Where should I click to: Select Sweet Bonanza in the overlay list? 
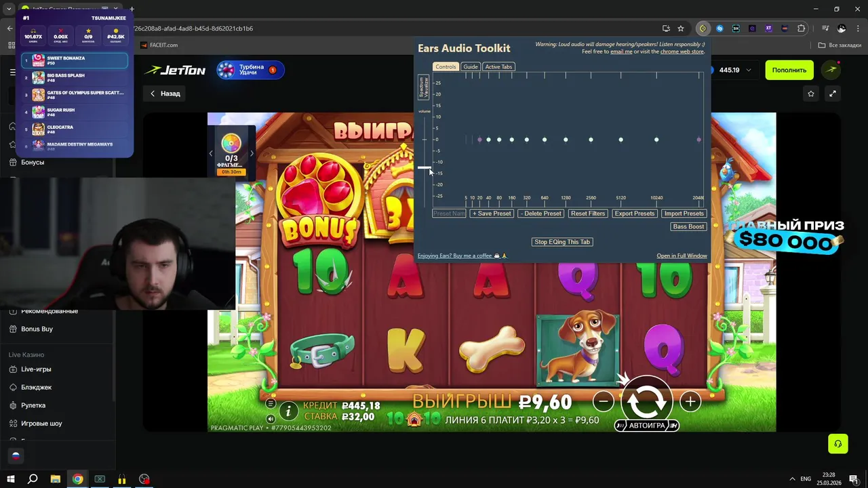pyautogui.click(x=75, y=61)
